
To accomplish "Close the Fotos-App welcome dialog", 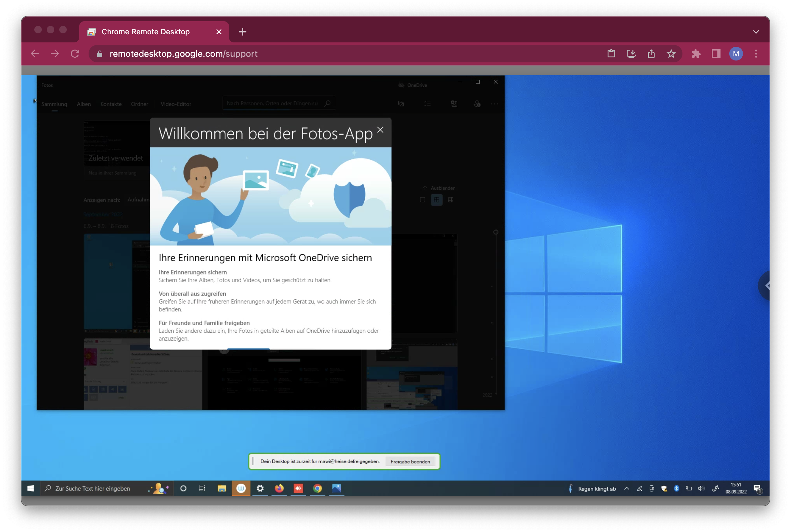I will 380,130.
